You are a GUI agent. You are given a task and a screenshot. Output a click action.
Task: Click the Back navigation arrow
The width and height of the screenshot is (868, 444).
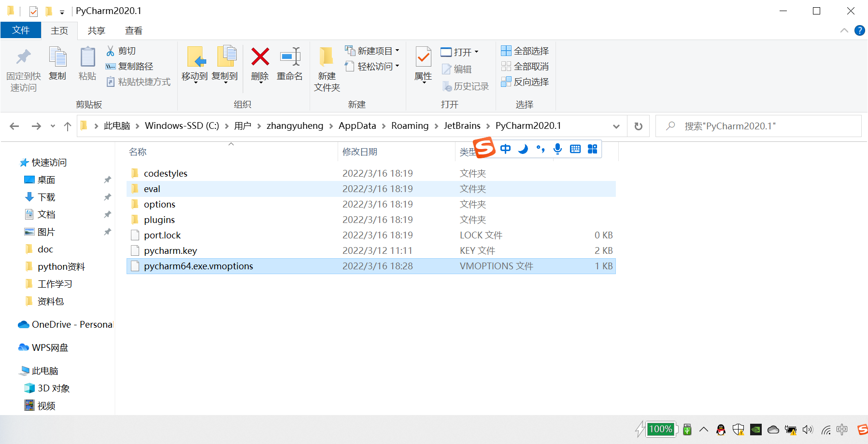14,126
